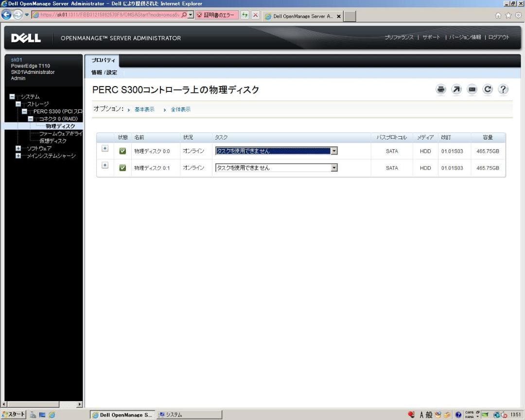525x420 pixels.
Task: Open help via the question mark icon
Action: 503,89
